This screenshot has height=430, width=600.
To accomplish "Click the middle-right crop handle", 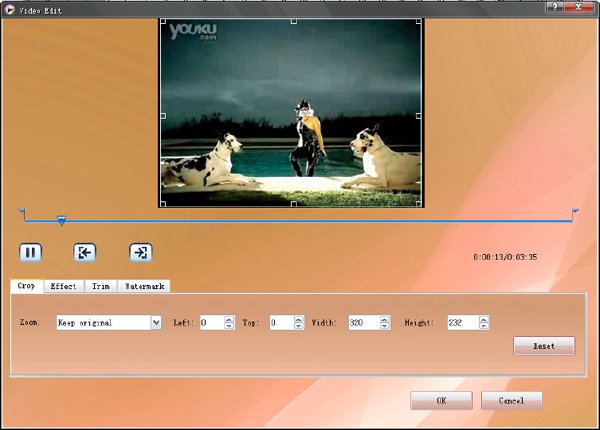I will coord(419,116).
